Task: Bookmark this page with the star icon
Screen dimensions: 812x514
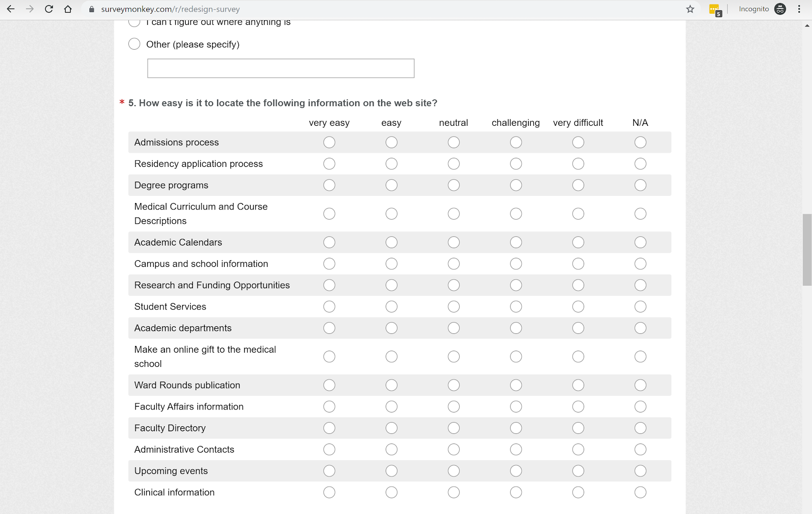Action: tap(690, 9)
